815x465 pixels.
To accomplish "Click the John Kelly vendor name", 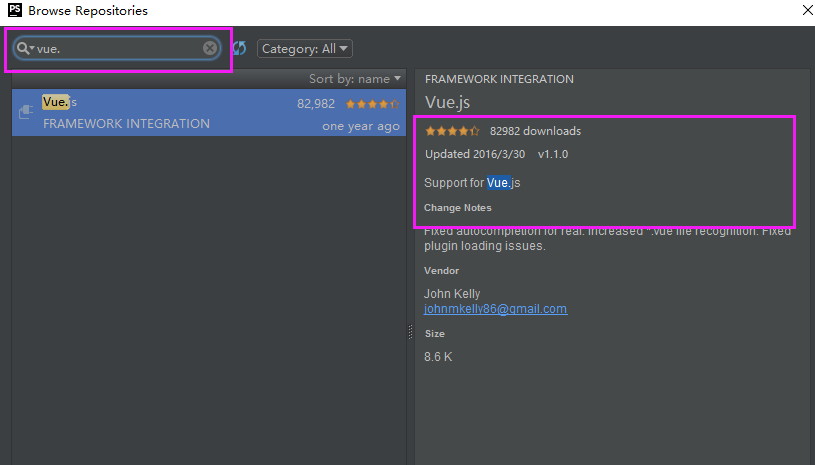I will tap(452, 294).
